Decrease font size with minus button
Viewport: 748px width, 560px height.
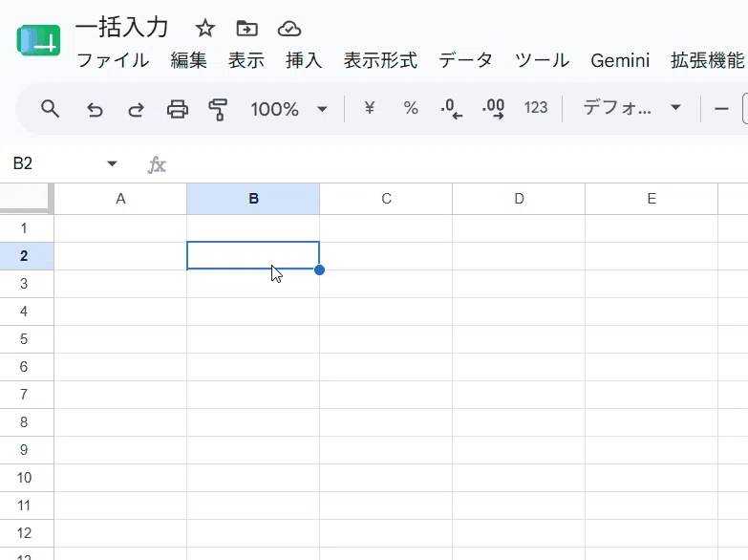tap(721, 109)
